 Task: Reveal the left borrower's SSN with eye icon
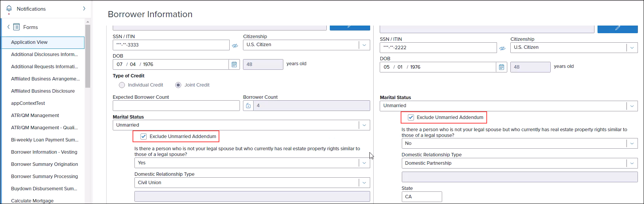click(235, 45)
